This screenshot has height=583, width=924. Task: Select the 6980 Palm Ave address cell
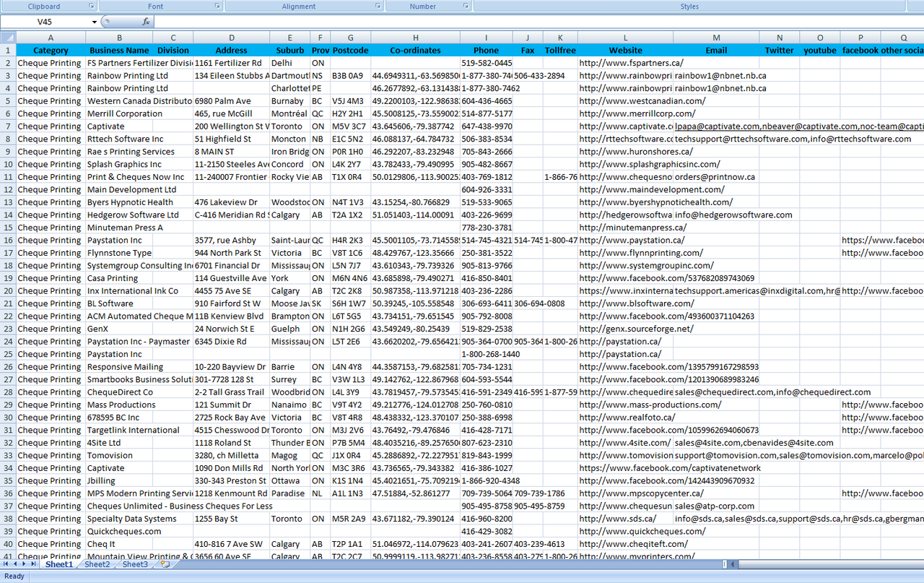[231, 101]
